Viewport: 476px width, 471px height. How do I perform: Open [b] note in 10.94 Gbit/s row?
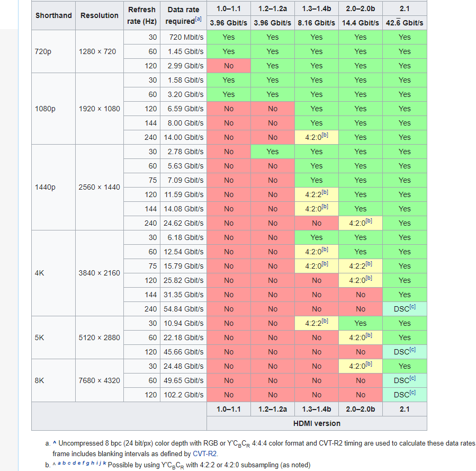[325, 321]
